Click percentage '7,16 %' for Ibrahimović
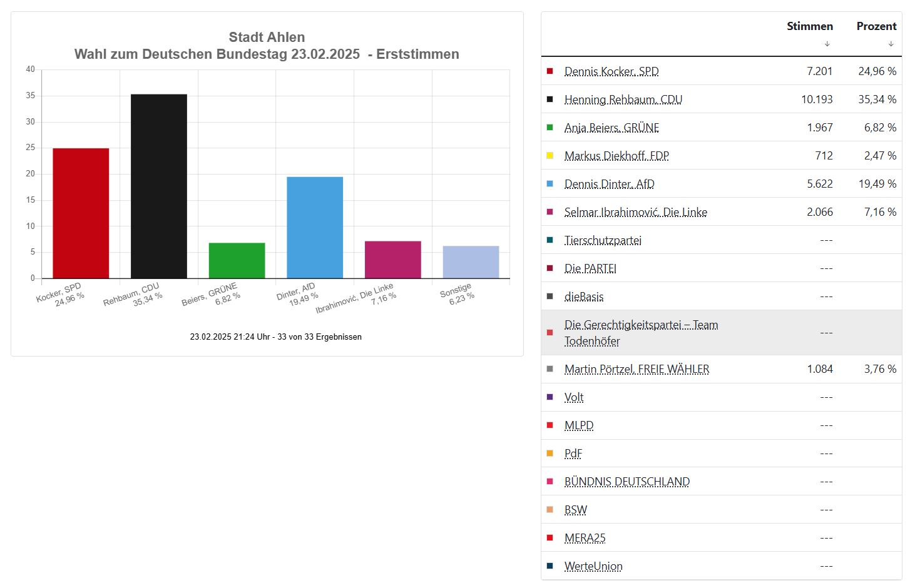This screenshot has width=920, height=588. [880, 212]
